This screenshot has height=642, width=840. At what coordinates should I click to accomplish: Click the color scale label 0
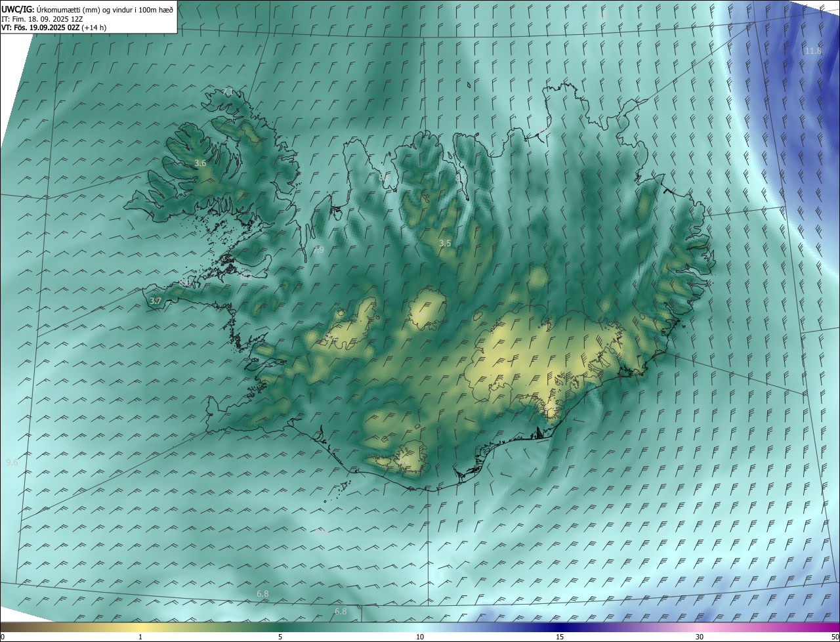(x=3, y=637)
